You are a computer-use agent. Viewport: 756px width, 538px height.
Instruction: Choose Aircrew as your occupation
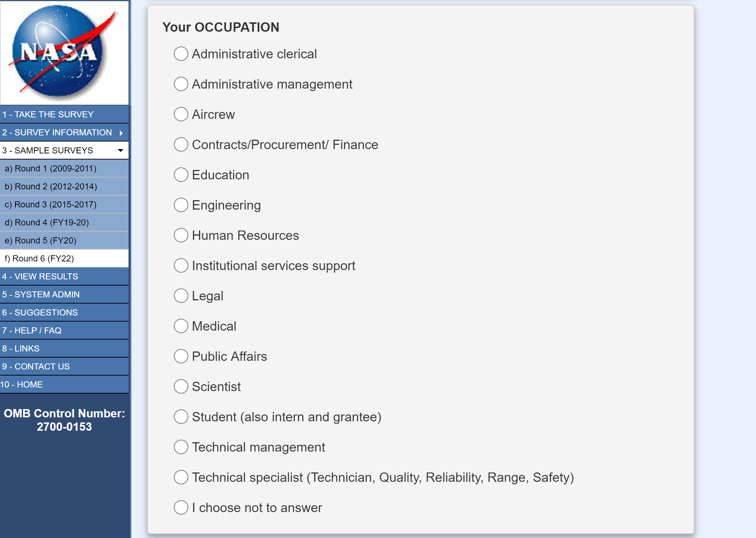(x=181, y=115)
